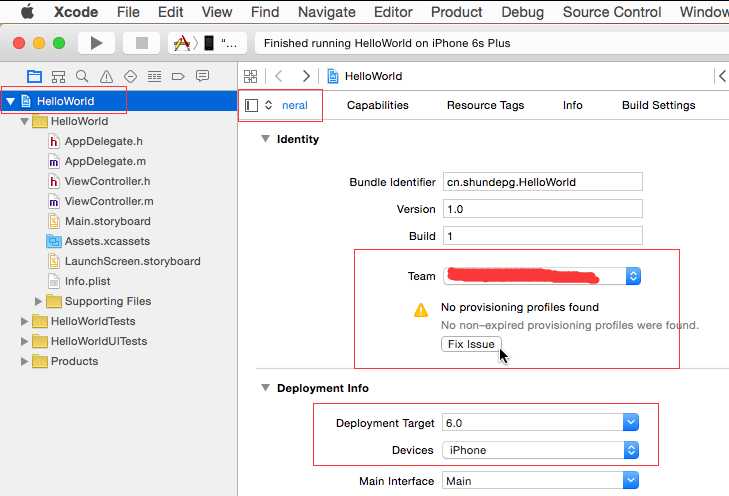
Task: Open the Navigate menu
Action: tap(326, 12)
